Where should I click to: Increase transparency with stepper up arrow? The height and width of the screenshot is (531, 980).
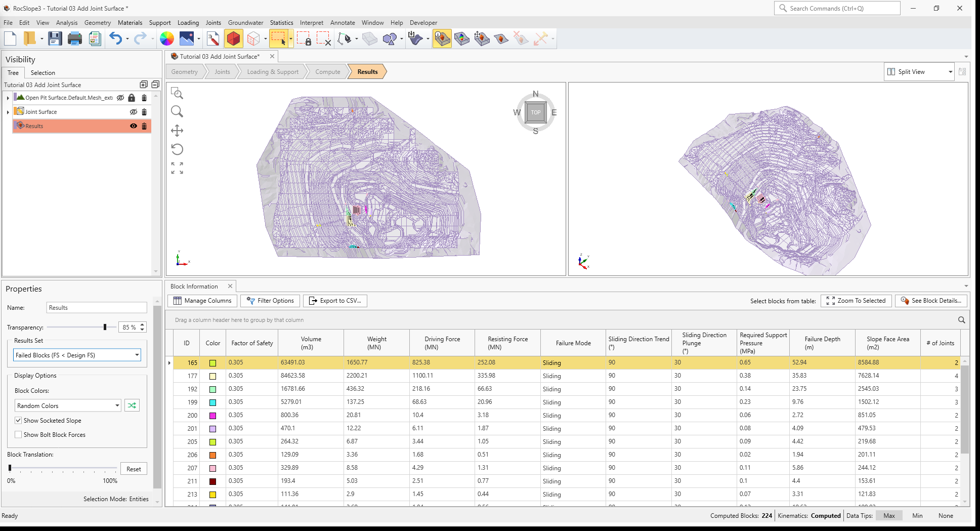point(143,325)
